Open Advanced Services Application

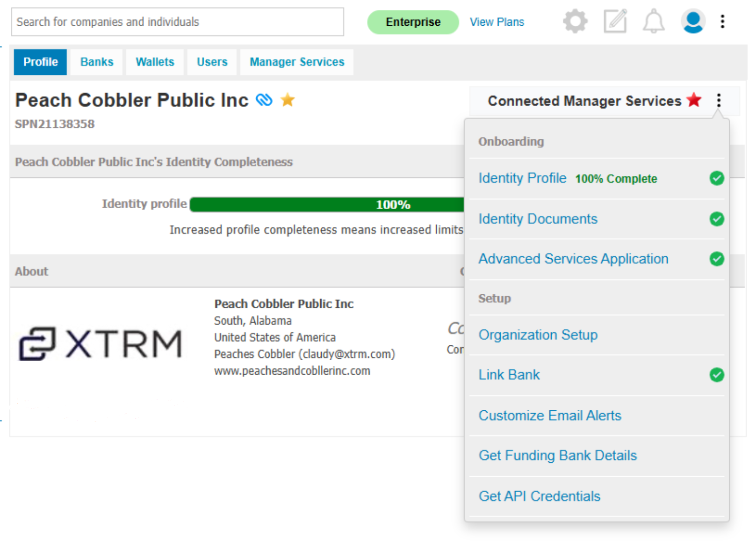573,259
